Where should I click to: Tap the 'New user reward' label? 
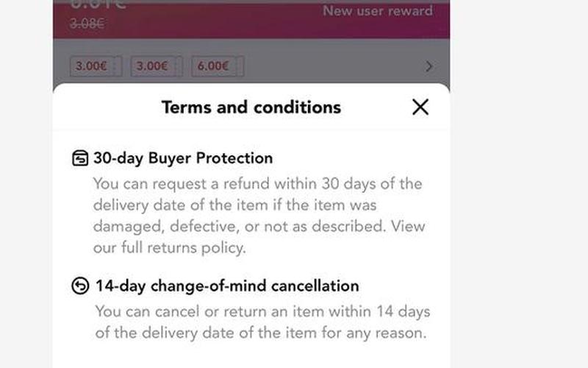click(x=378, y=10)
